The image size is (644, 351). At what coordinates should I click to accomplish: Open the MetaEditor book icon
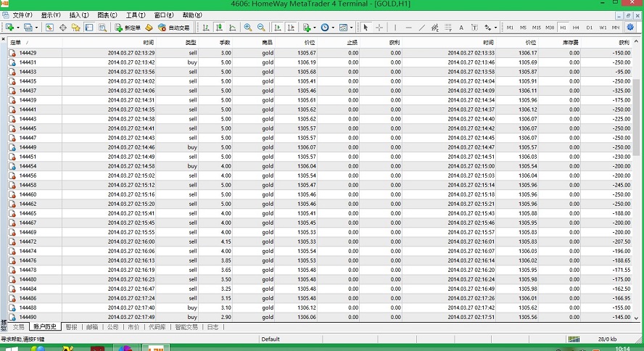pos(149,28)
